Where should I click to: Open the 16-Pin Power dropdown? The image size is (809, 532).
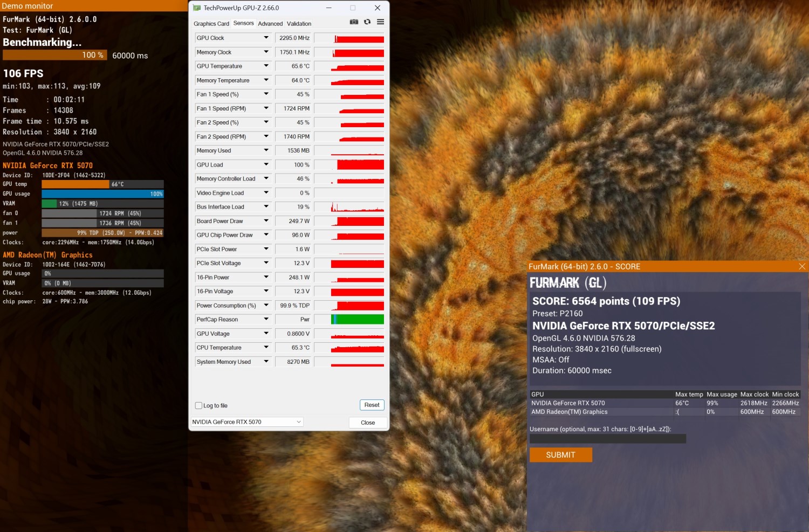tap(266, 277)
